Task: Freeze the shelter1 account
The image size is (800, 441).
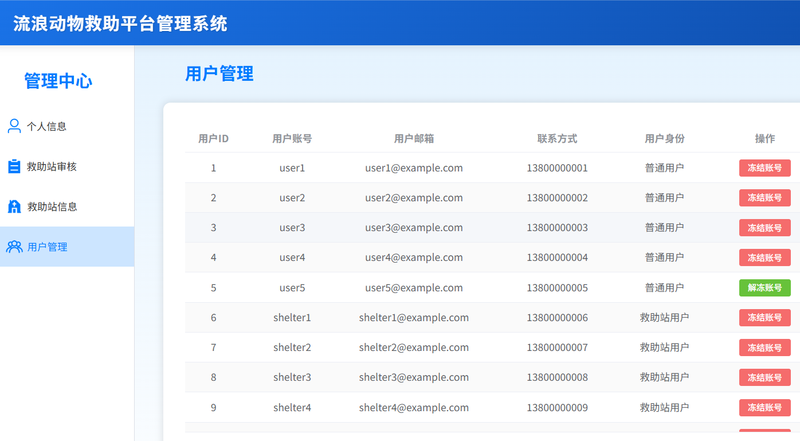Action: tap(764, 317)
